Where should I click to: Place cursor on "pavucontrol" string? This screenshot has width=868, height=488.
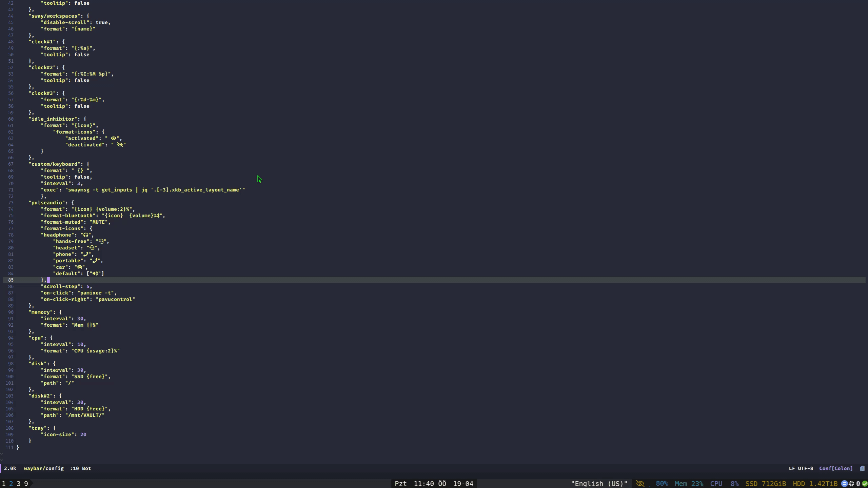click(115, 299)
